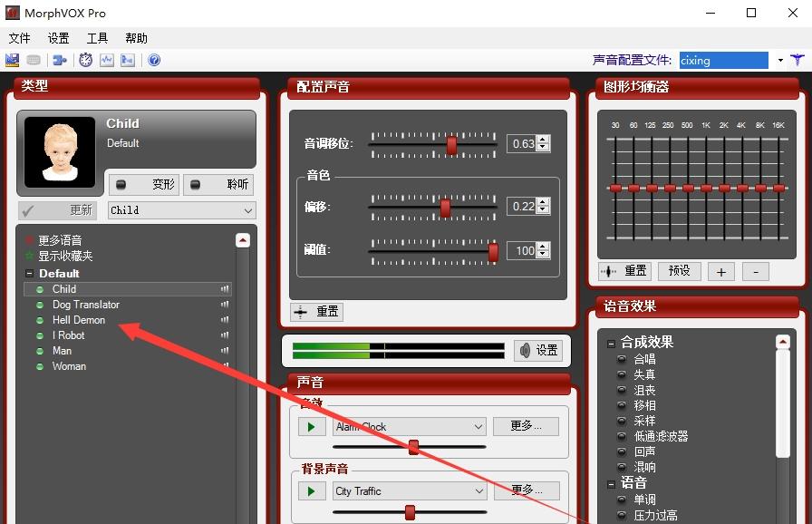Click the 偏移 timbre slider handle
The width and height of the screenshot is (812, 524).
click(x=445, y=208)
